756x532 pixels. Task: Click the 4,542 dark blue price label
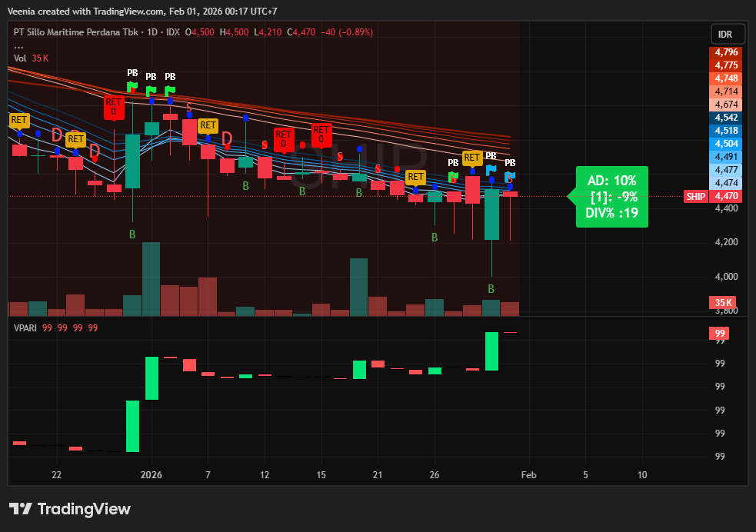726,118
